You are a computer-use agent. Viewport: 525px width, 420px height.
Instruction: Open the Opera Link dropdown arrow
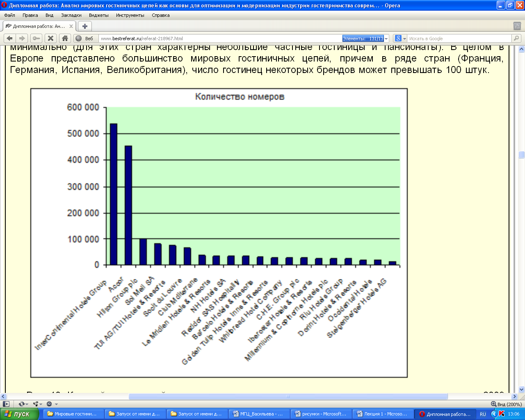27,404
